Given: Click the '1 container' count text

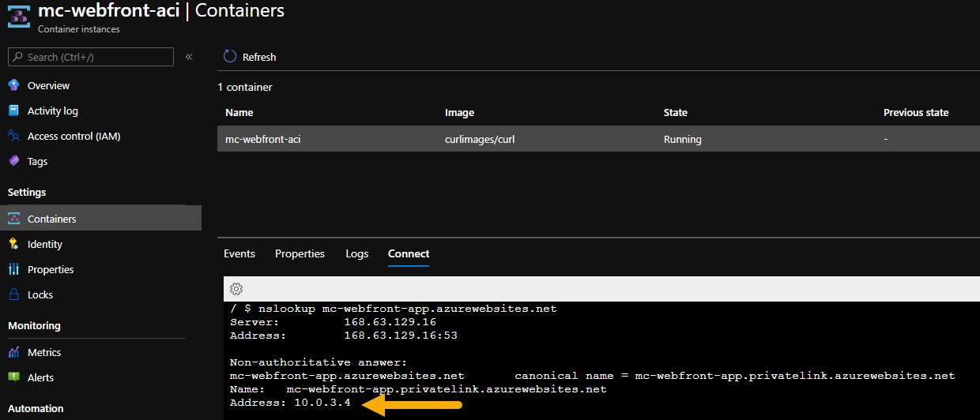Looking at the screenshot, I should [245, 87].
